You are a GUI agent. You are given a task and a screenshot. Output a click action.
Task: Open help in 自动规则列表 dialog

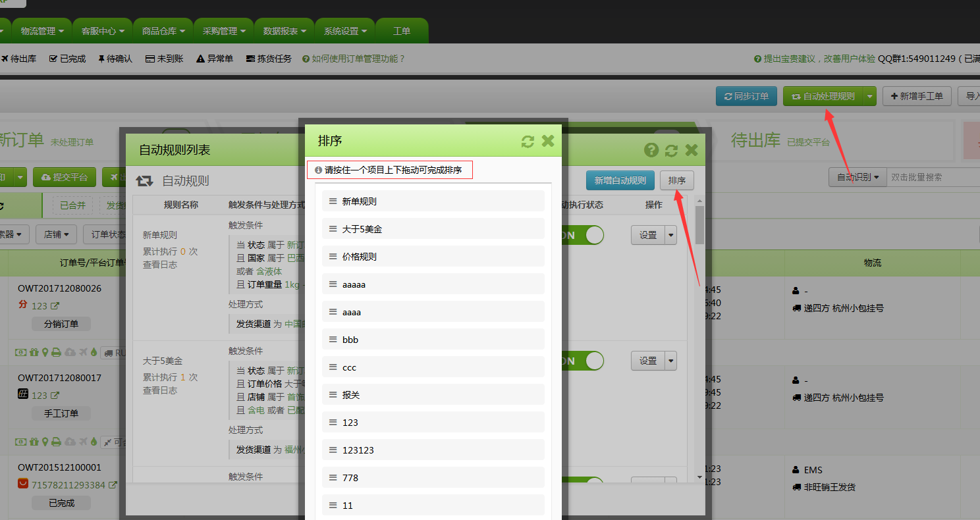coord(651,150)
